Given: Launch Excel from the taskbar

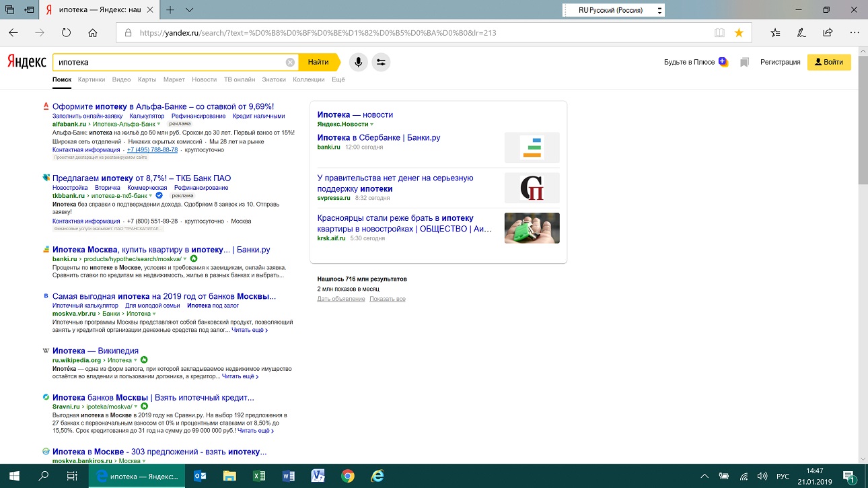Looking at the screenshot, I should pyautogui.click(x=258, y=476).
